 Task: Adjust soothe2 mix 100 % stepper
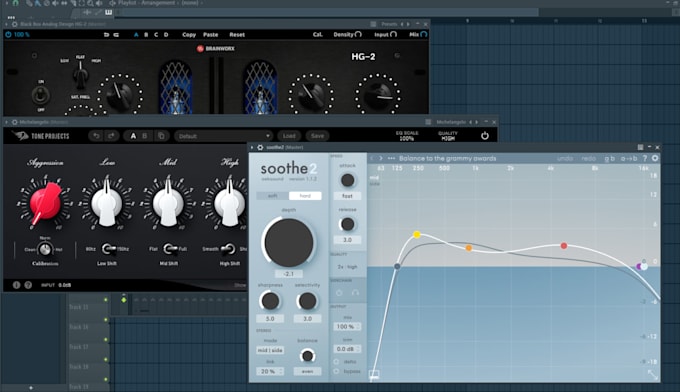(x=347, y=327)
